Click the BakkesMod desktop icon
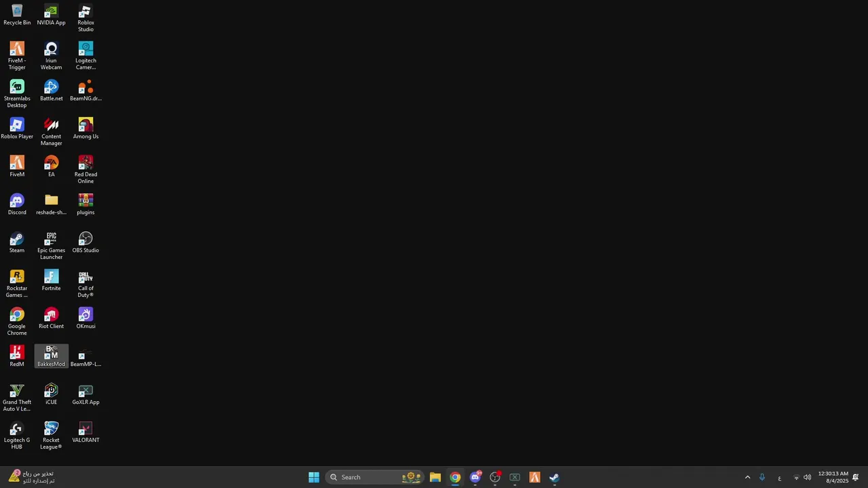Viewport: 868px width, 488px height. click(51, 357)
